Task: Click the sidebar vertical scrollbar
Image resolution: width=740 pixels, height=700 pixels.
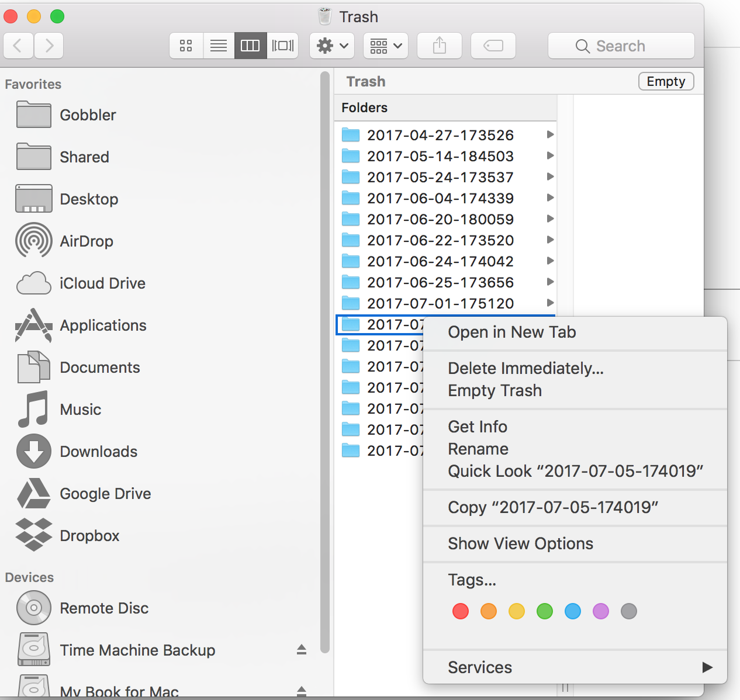Action: click(325, 362)
